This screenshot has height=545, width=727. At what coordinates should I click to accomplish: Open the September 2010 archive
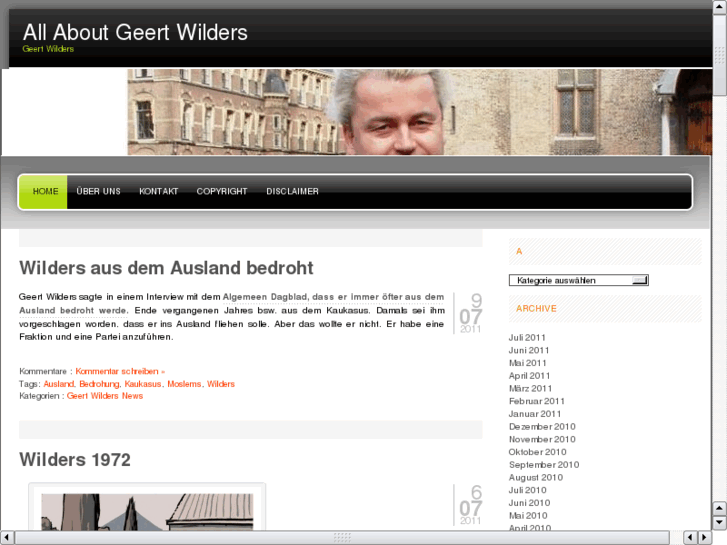(x=544, y=465)
